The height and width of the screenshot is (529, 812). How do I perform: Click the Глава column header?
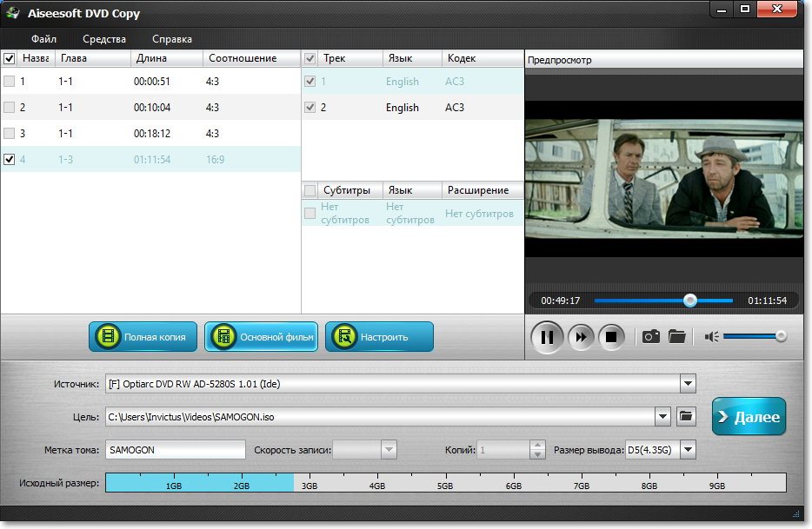92,58
